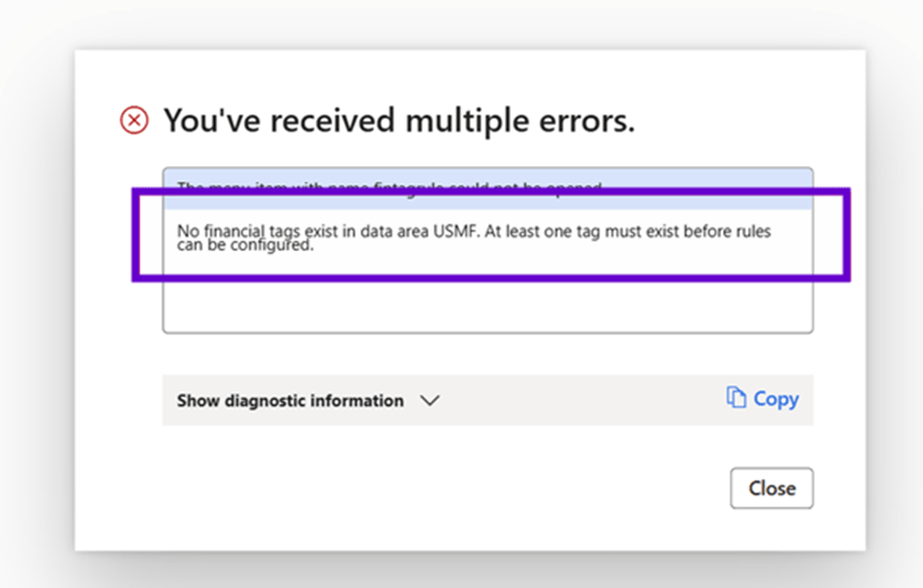The width and height of the screenshot is (923, 588).
Task: Click the "Copy" link text
Action: pyautogui.click(x=776, y=399)
